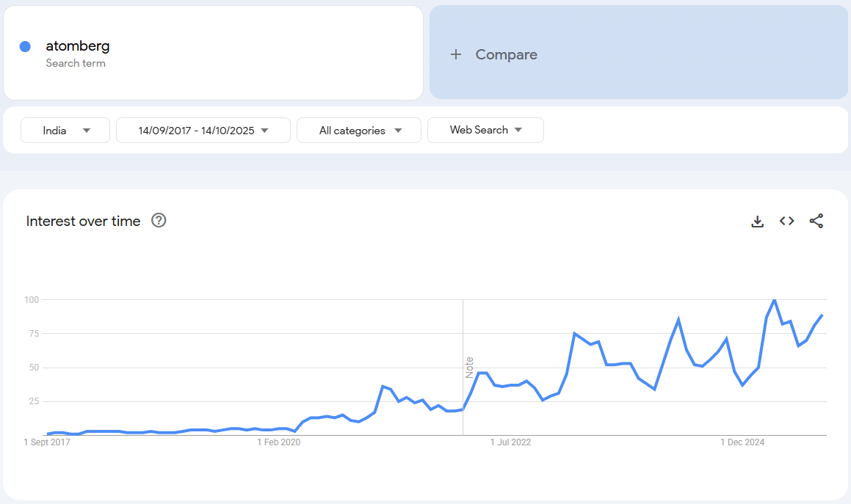Click the 75 value on y-axis
851x504 pixels.
35,334
